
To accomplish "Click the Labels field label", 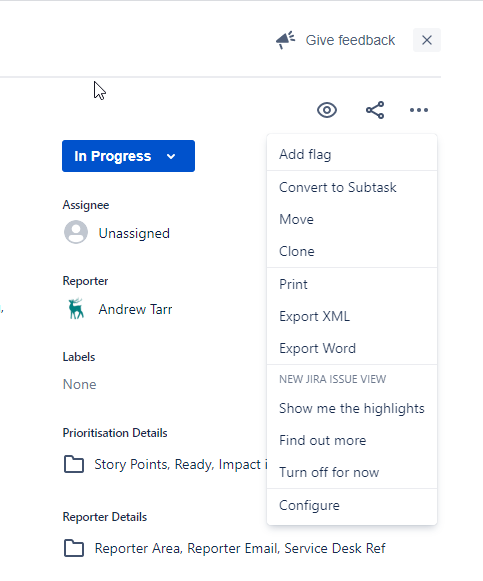I will coord(79,357).
